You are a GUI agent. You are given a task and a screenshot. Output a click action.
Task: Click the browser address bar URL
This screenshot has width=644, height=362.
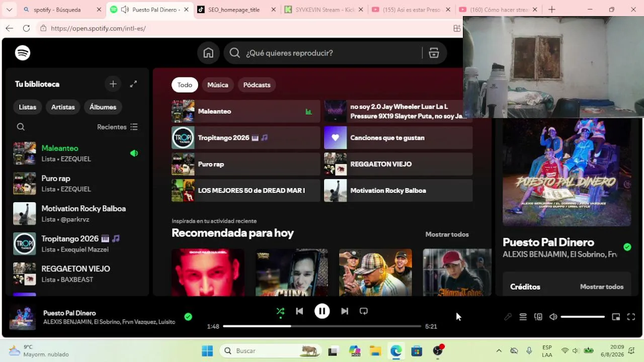tap(98, 28)
